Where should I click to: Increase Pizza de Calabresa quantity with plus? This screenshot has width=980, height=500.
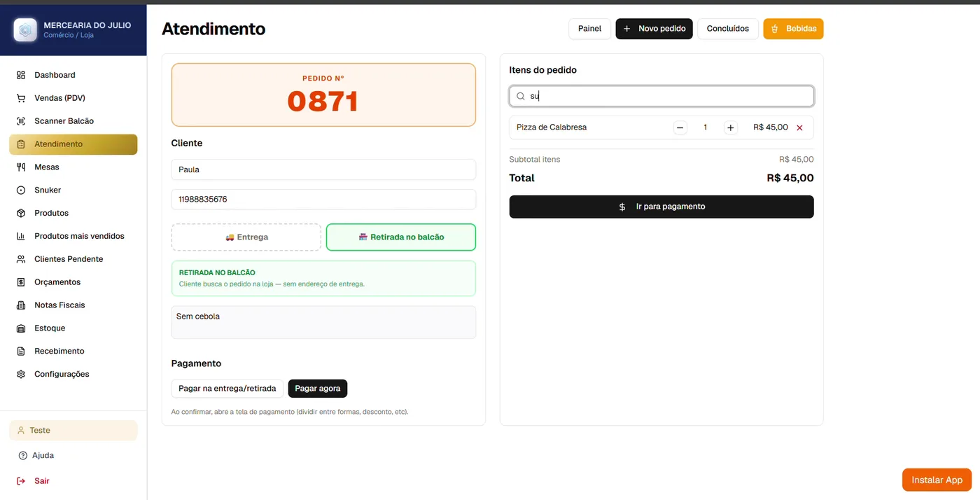coord(731,127)
